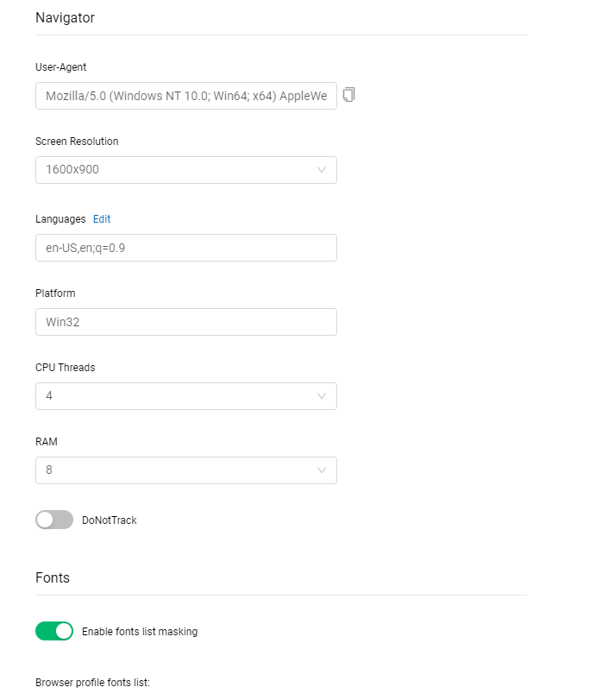Focus the User-Agent text field
Viewport: 602px width, 700px height.
(x=186, y=96)
